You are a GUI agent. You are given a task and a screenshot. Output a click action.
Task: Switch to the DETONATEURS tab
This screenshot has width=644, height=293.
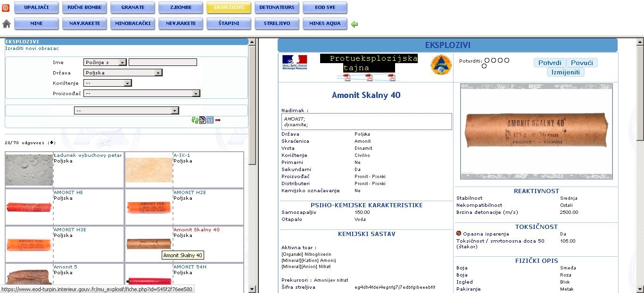277,8
